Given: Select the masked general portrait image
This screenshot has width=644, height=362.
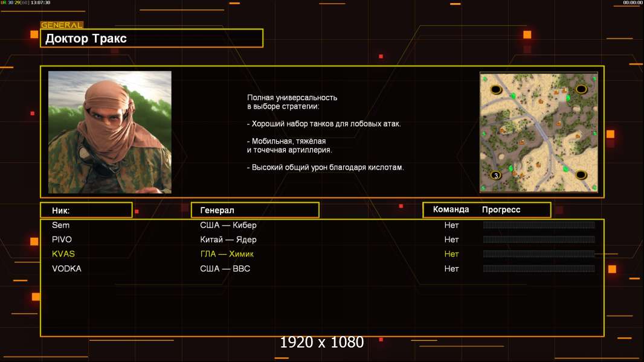Looking at the screenshot, I should click(x=110, y=132).
